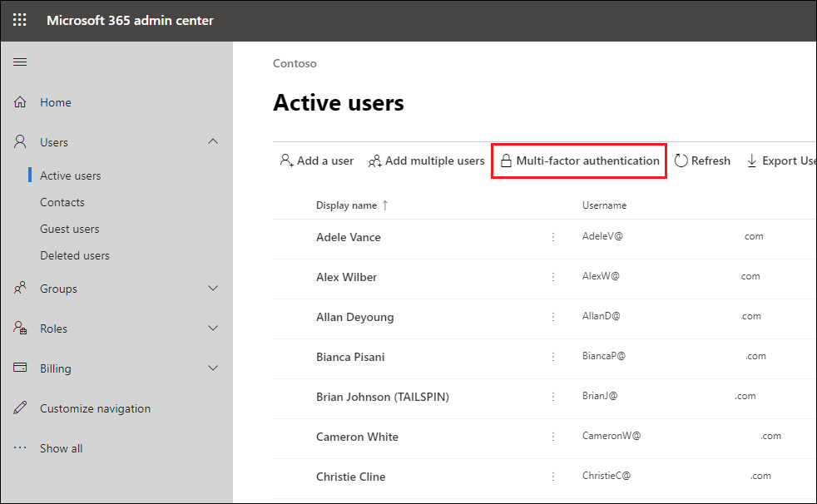Open more actions for Bianca Pisani
The width and height of the screenshot is (817, 504).
(x=552, y=357)
